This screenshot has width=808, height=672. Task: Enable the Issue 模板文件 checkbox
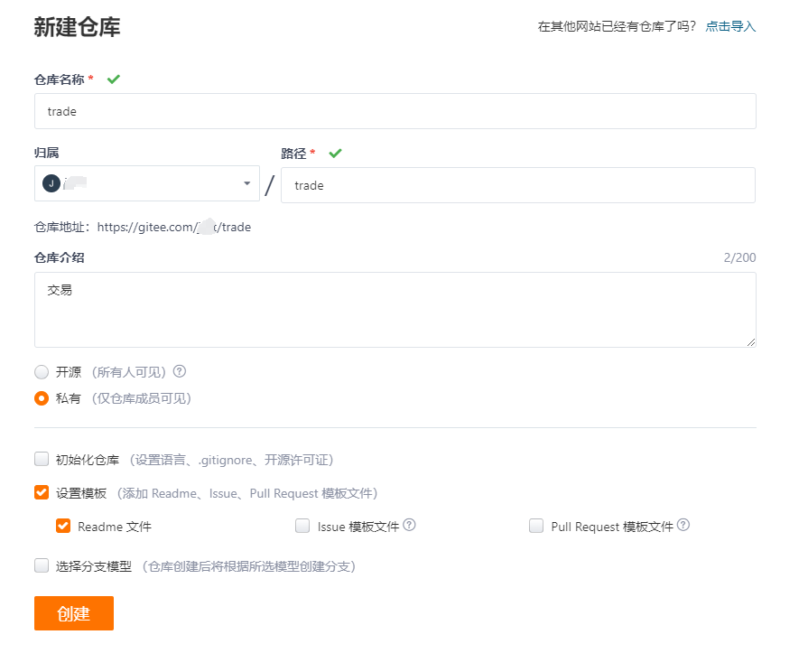302,525
